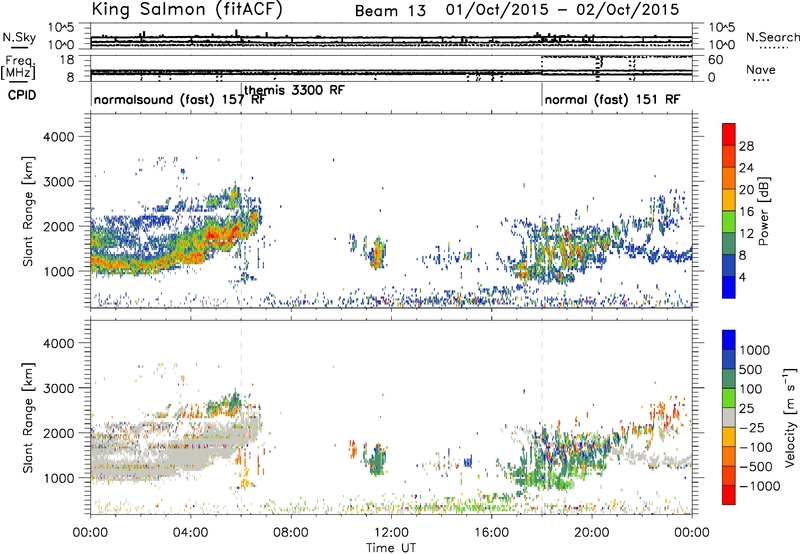800x554 pixels.
Task: Select 'normalsound (fast) 157 RF' text
Action: tap(180, 99)
